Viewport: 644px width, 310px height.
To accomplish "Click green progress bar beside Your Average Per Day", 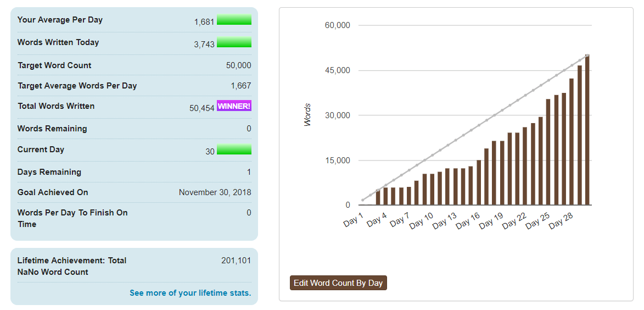I will coord(234,20).
